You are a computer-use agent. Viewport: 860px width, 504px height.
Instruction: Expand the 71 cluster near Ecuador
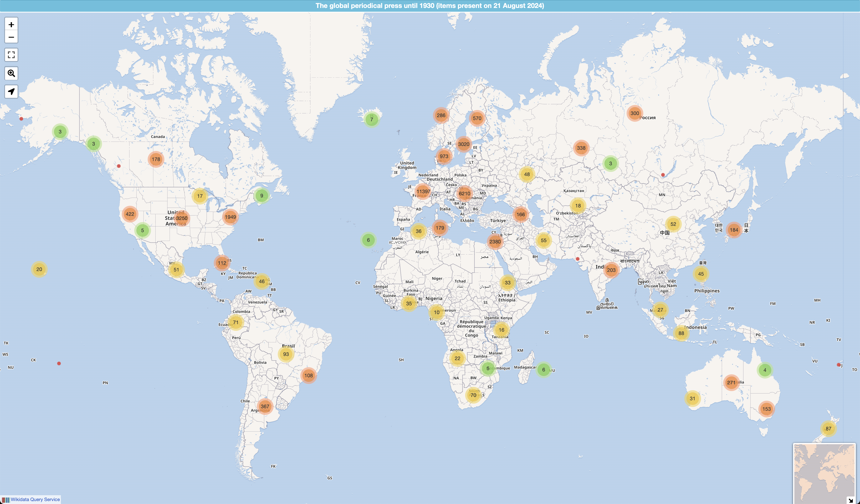click(x=236, y=322)
